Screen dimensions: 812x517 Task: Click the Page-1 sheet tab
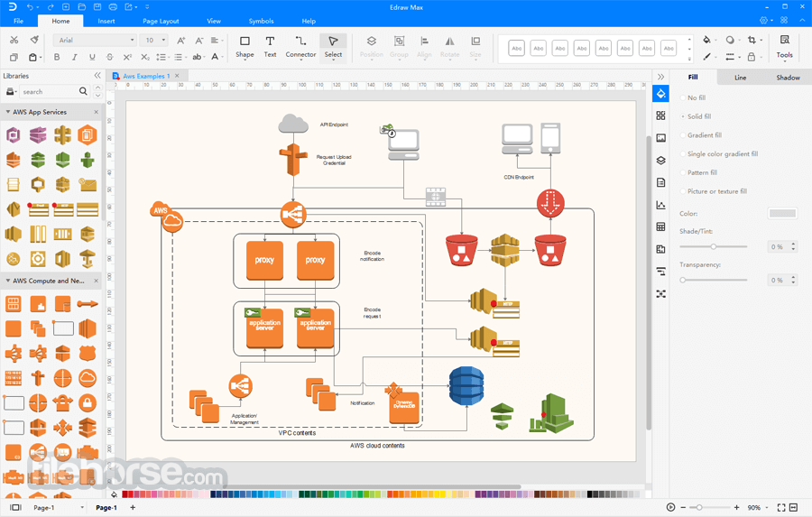coord(106,508)
